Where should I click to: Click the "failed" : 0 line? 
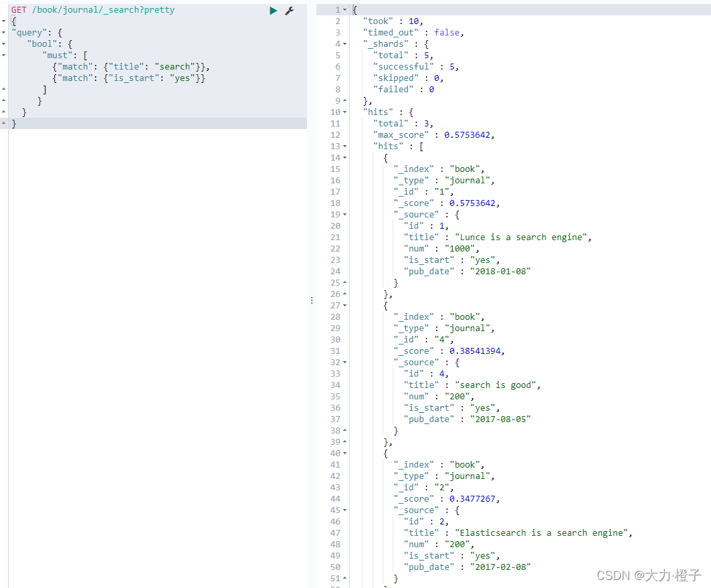pyautogui.click(x=403, y=90)
